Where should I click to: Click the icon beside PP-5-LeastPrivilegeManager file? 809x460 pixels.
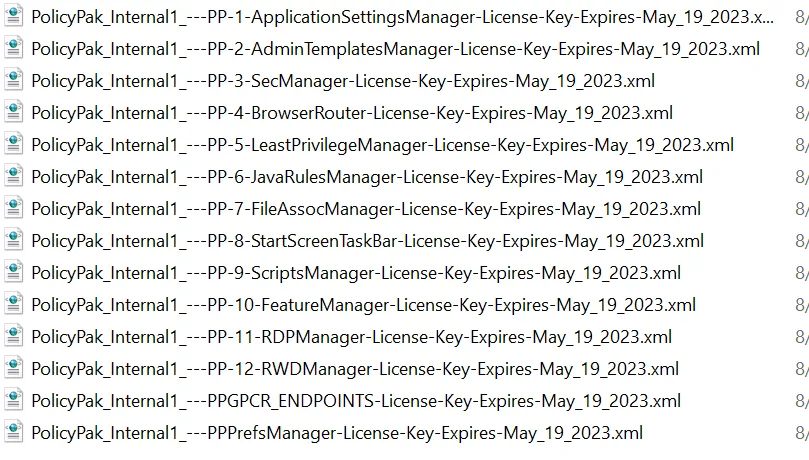[x=13, y=144]
